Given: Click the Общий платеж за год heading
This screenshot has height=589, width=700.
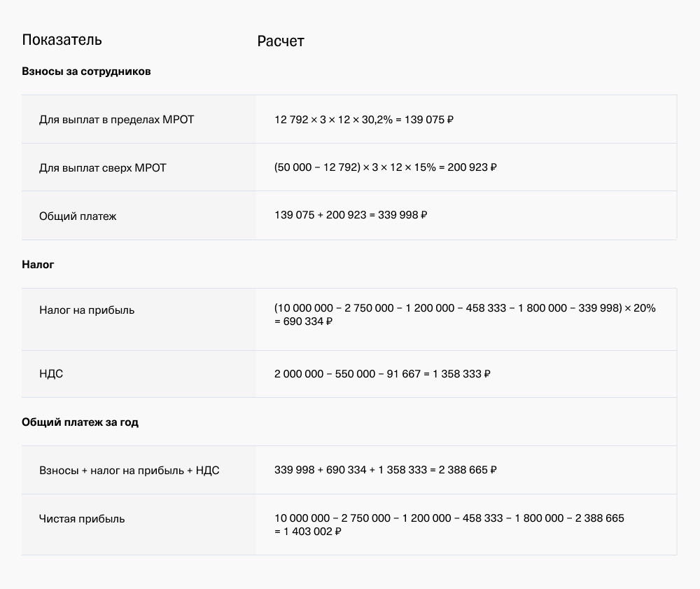Looking at the screenshot, I should click(x=80, y=422).
